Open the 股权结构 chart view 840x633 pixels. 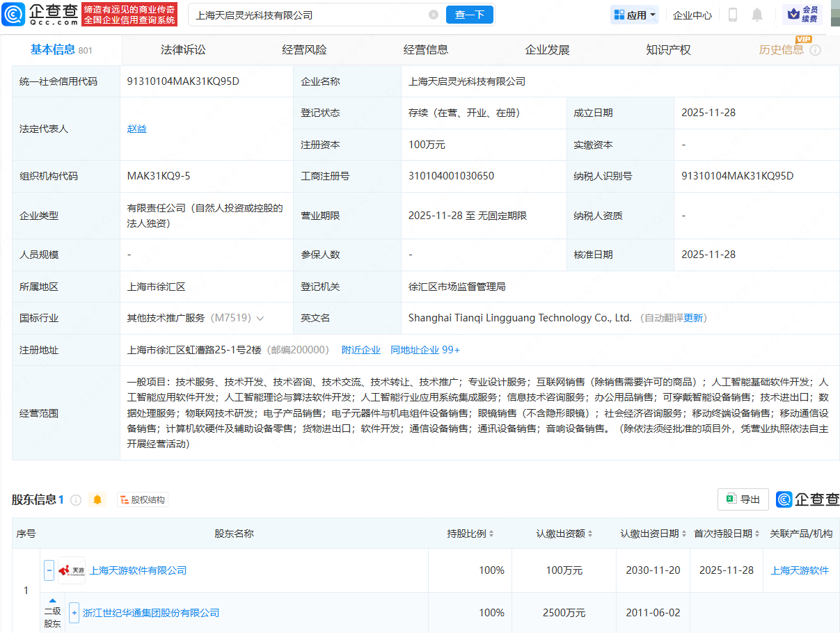(x=142, y=499)
